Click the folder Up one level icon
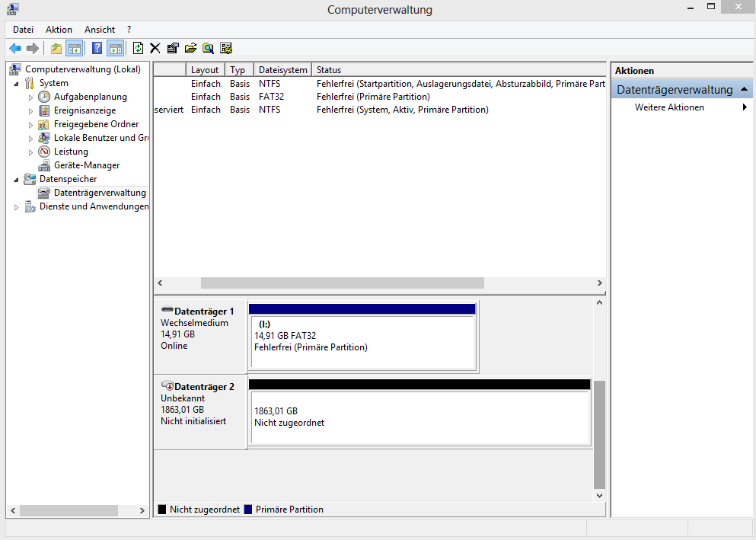 pyautogui.click(x=56, y=48)
